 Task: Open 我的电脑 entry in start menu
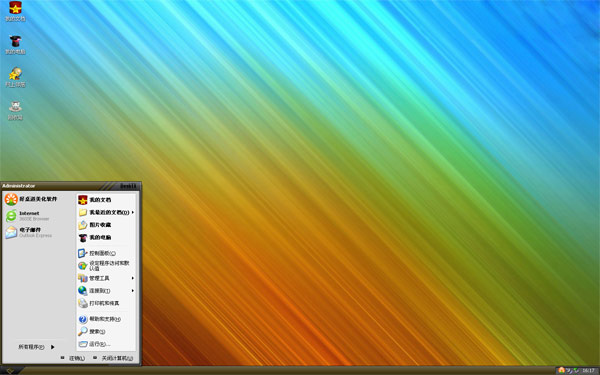coord(95,237)
